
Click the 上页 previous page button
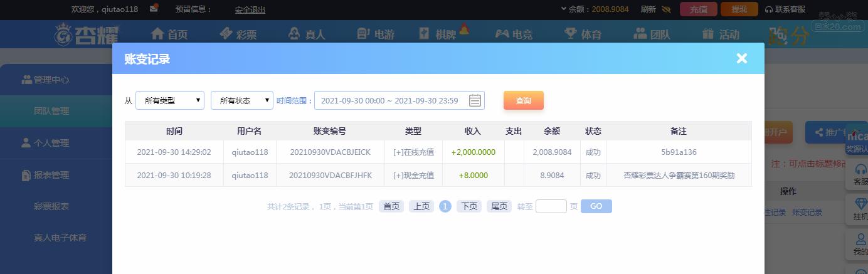pos(421,206)
